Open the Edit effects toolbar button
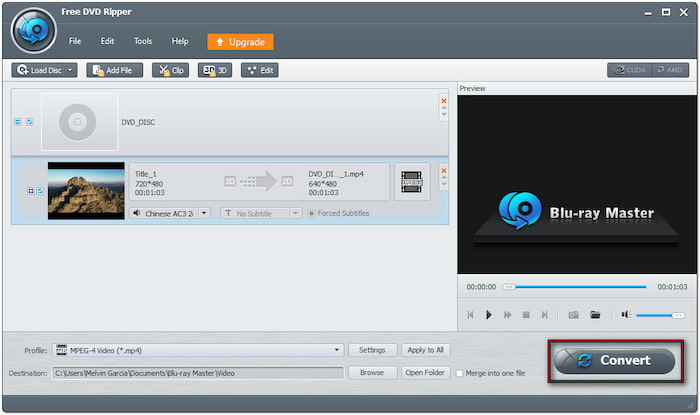 (260, 70)
